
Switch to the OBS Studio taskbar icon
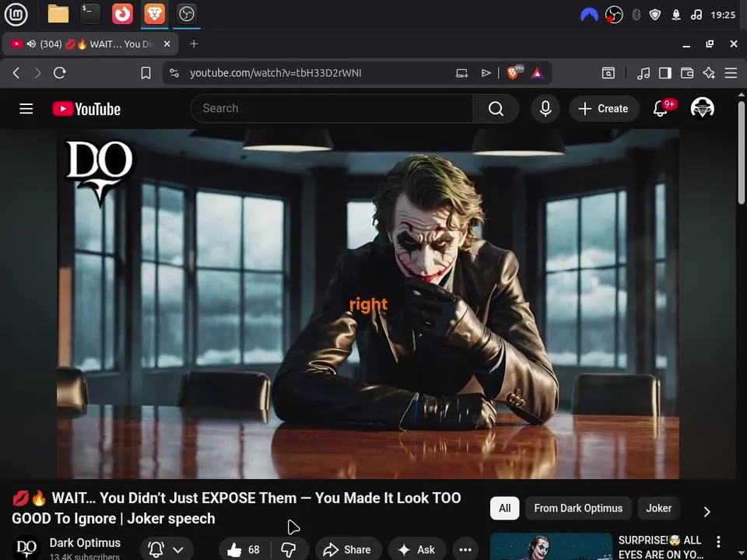pyautogui.click(x=186, y=14)
